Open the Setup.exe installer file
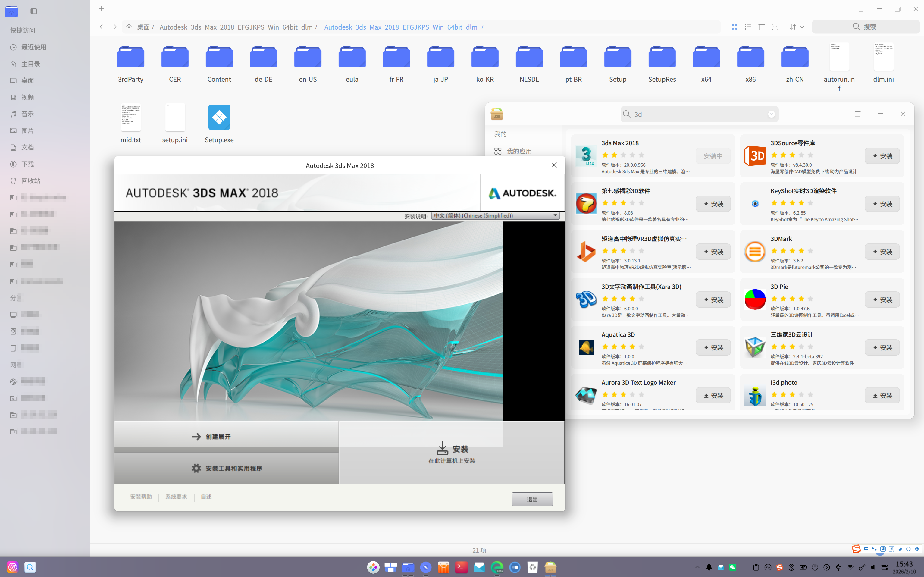This screenshot has width=924, height=577. pos(219,118)
